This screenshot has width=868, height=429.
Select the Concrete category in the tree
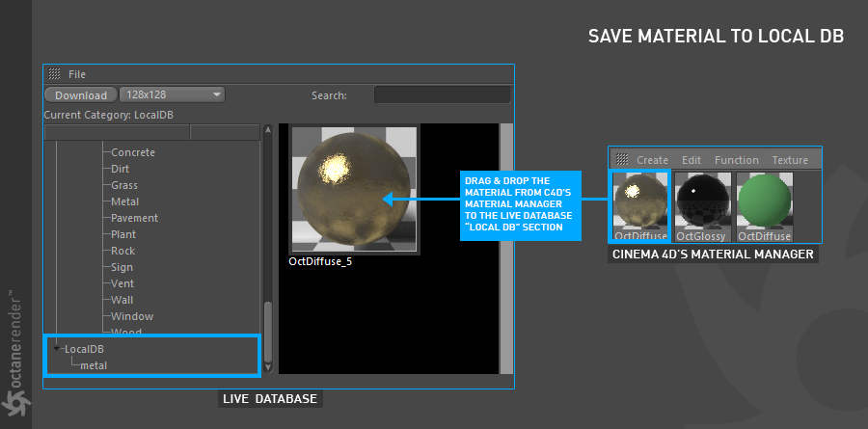pyautogui.click(x=133, y=152)
